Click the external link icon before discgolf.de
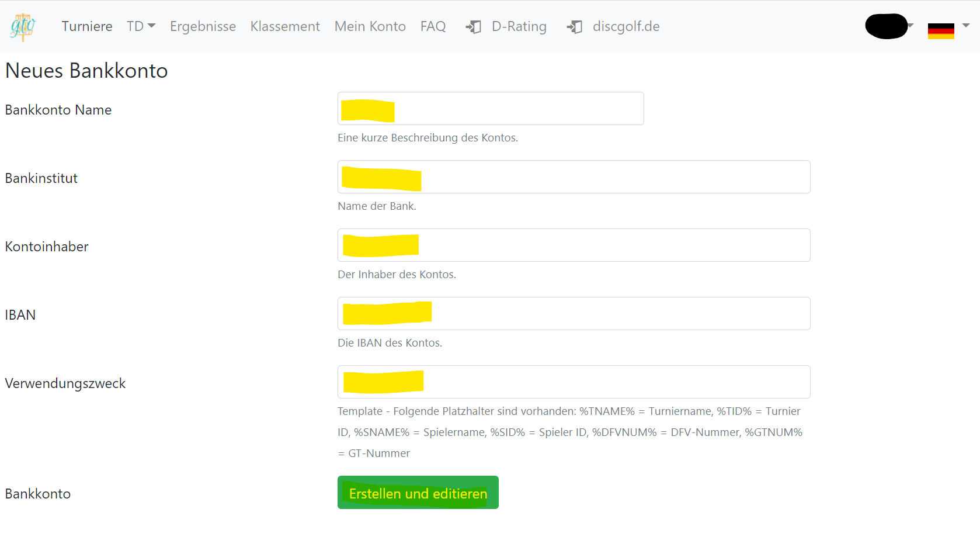This screenshot has width=980, height=554. (574, 27)
